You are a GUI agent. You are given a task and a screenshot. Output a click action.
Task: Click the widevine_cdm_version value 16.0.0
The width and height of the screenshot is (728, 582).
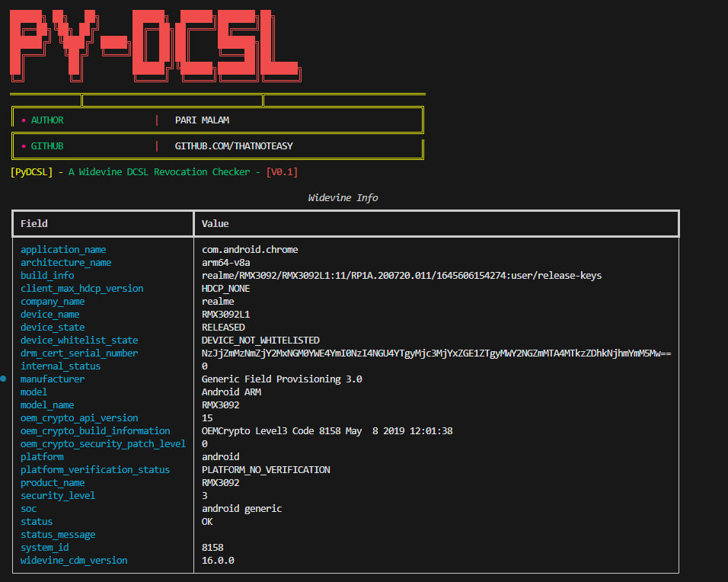point(218,561)
